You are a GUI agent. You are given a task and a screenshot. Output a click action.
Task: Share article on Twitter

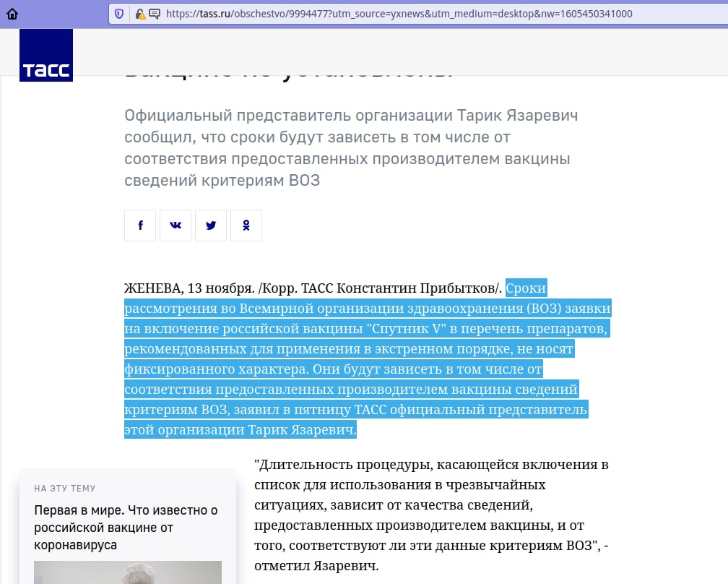pos(211,226)
